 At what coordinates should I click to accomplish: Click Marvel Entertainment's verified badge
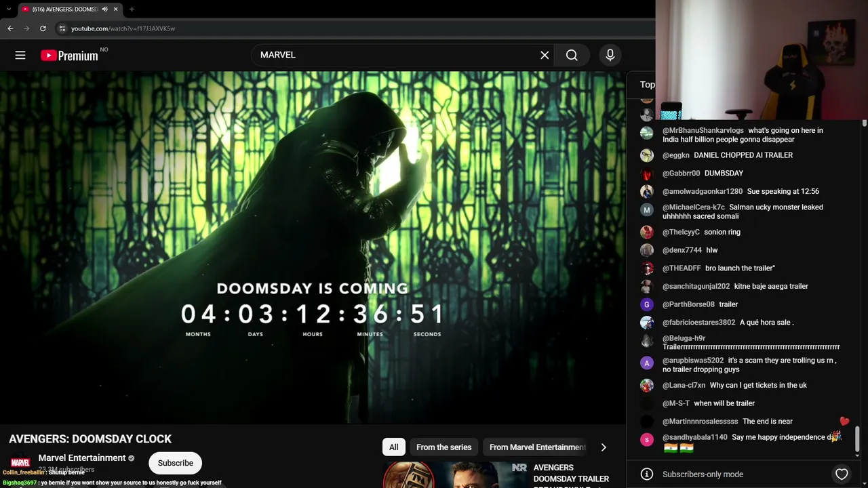coord(132,458)
